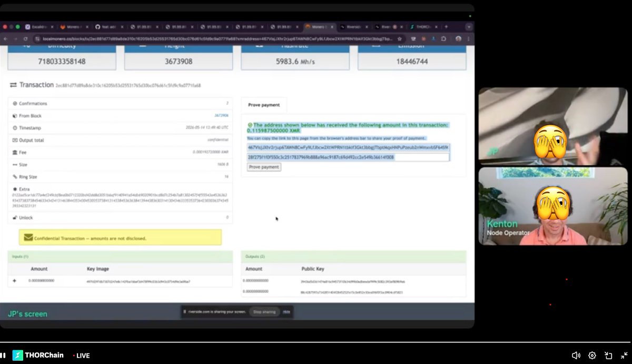This screenshot has width=632, height=364.
Task: Click the Extra asterisk icon
Action: (x=14, y=189)
